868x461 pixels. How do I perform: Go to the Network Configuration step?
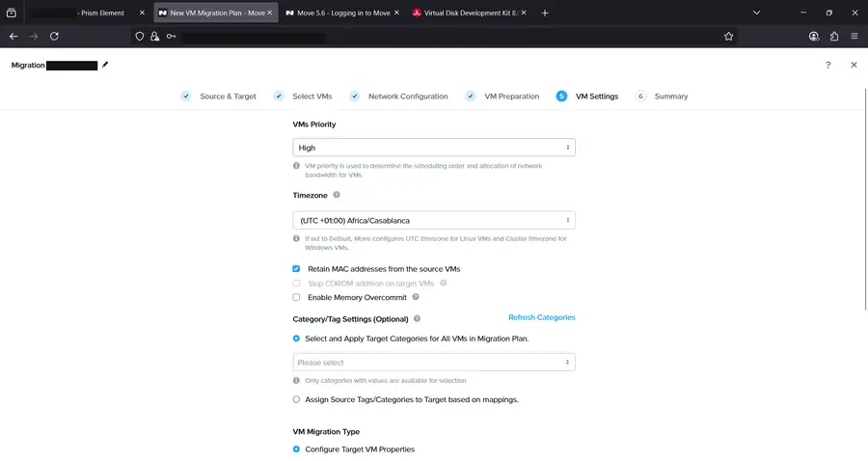pos(408,96)
